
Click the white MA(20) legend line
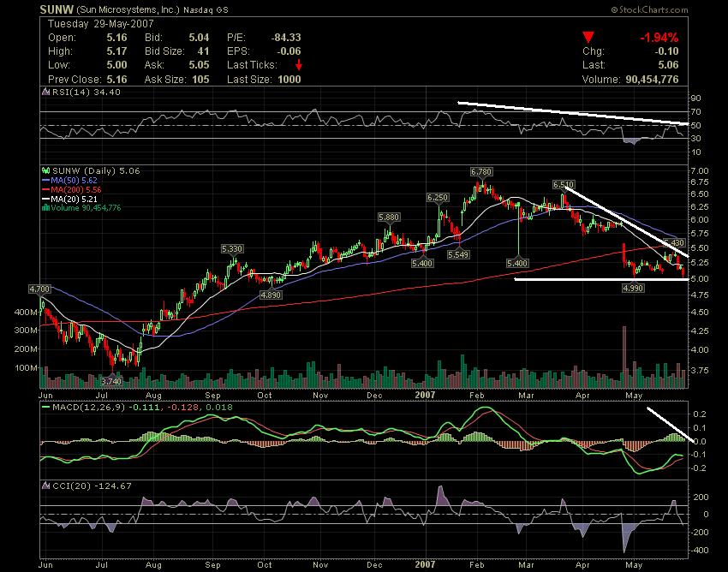[45, 200]
